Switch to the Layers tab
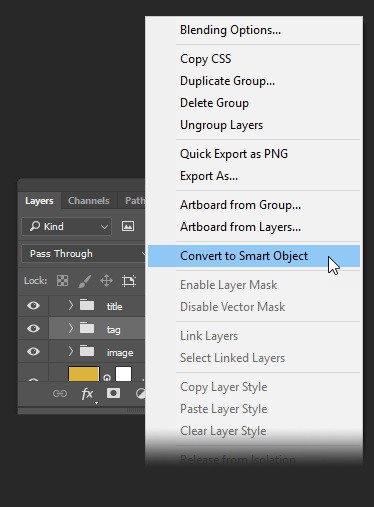This screenshot has width=374, height=507. click(39, 201)
